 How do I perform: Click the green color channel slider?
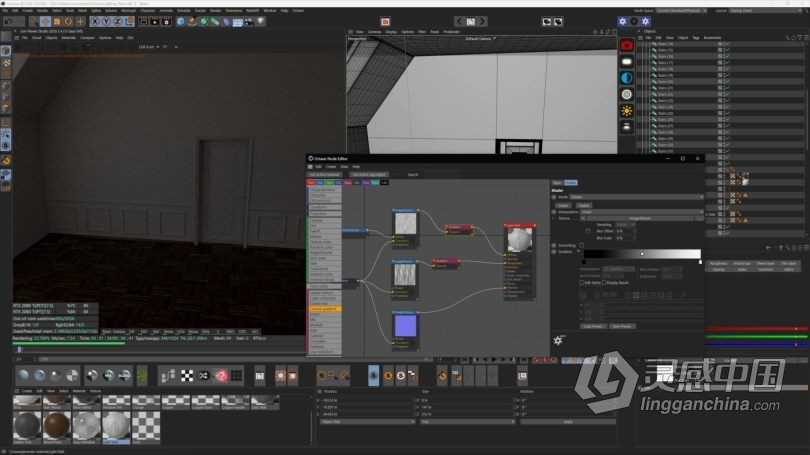756,336
